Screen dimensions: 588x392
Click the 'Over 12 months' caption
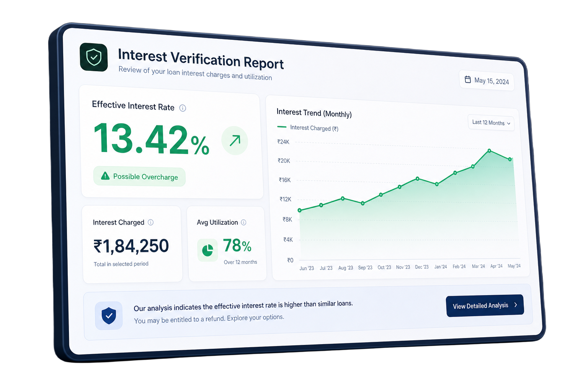[240, 262]
